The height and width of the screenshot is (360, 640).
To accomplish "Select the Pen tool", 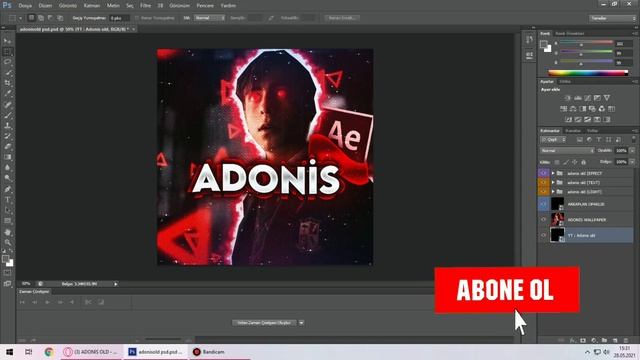I will (7, 189).
